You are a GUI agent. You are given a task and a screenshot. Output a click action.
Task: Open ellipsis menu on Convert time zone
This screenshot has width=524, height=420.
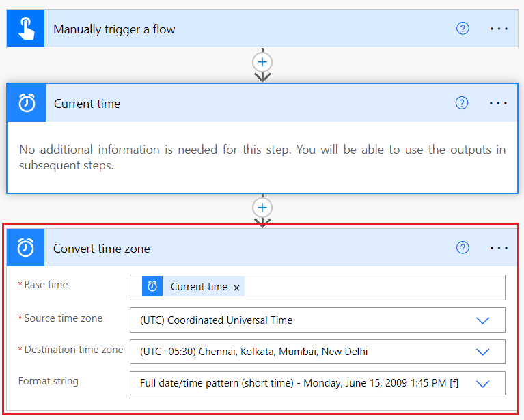pyautogui.click(x=499, y=248)
